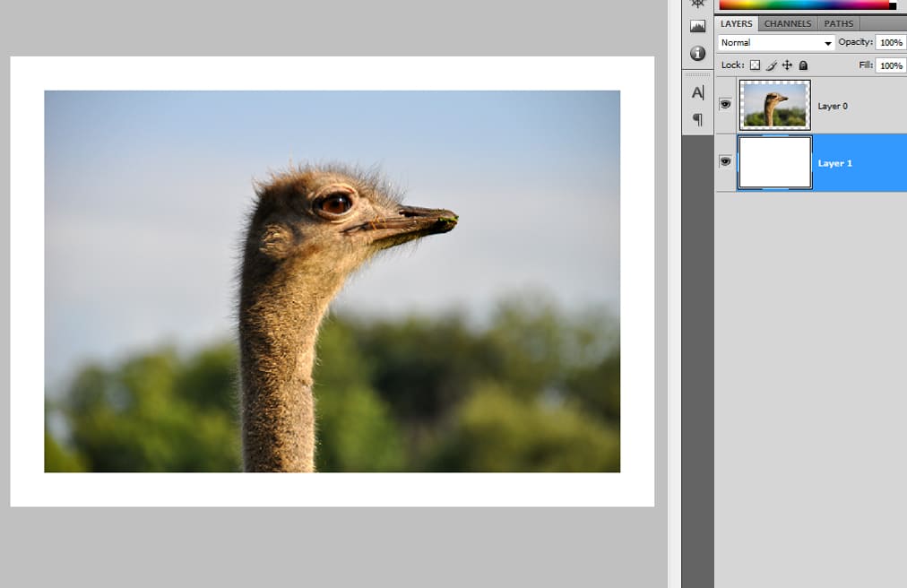Switch to the Paths tab

pyautogui.click(x=839, y=23)
